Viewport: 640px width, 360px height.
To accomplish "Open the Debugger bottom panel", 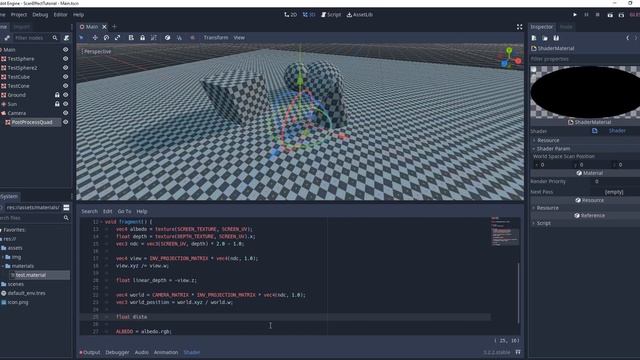I will tap(117, 352).
